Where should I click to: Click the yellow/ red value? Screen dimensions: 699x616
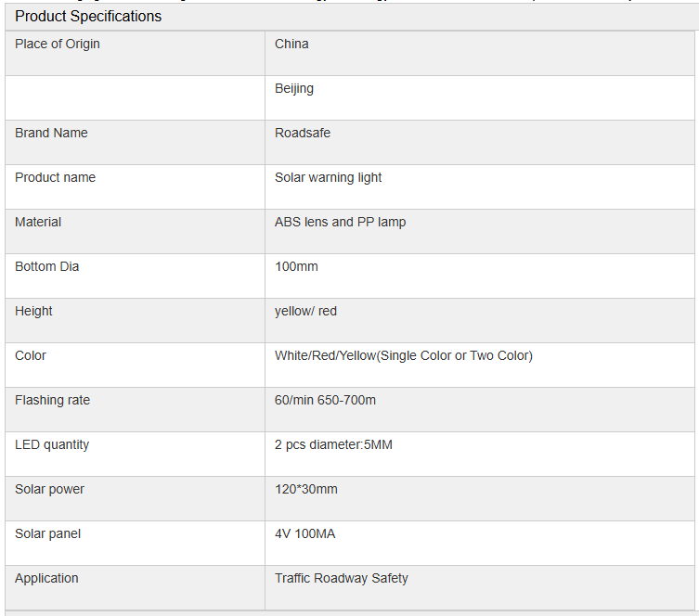tap(305, 312)
